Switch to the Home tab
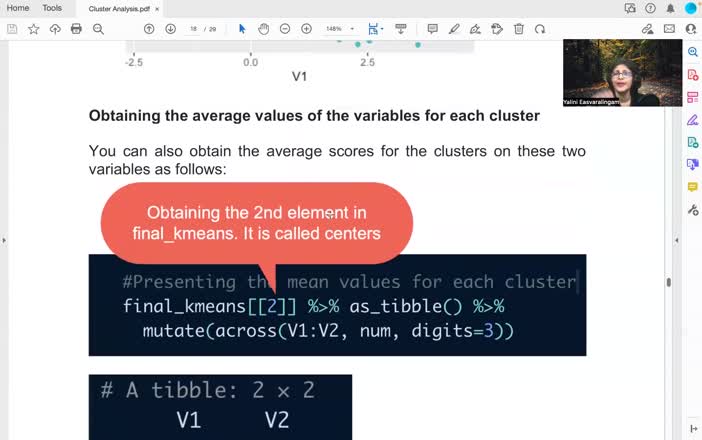This screenshot has height=440, width=702. click(18, 8)
